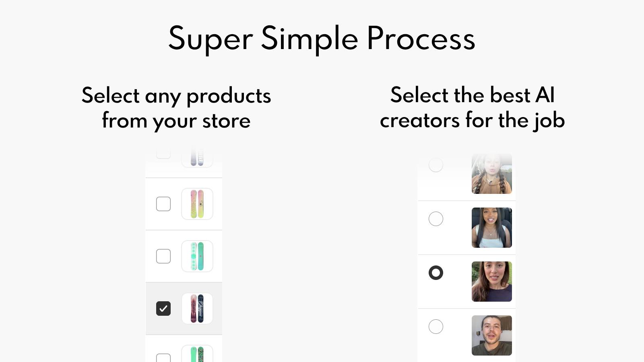View the braided-hair creator's video thumbnail
This screenshot has width=644, height=362.
tap(491, 173)
